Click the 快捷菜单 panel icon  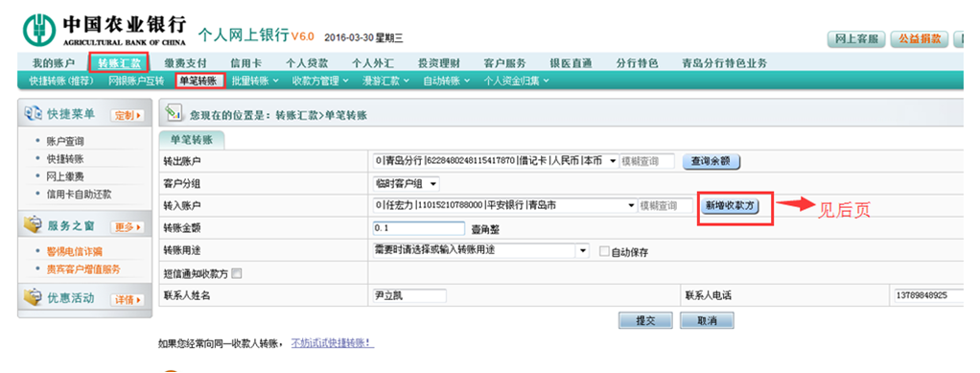34,114
